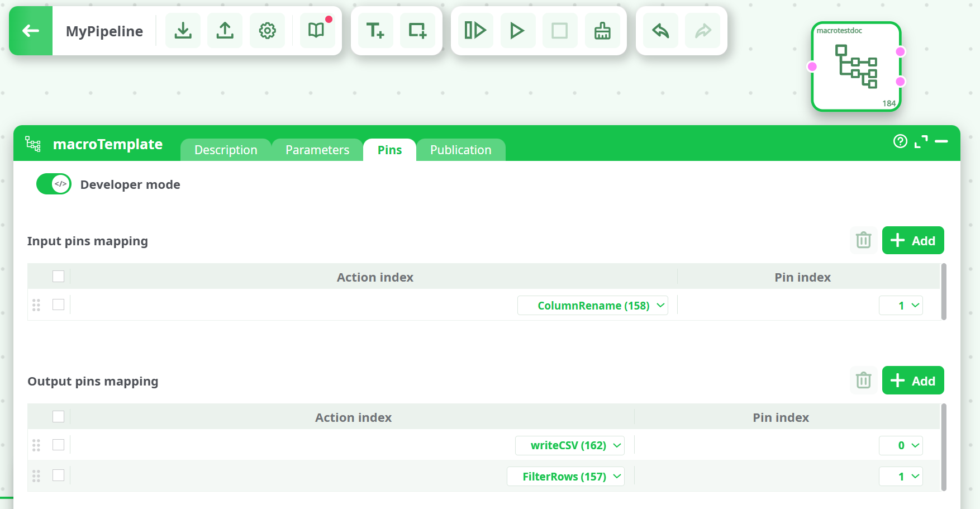Viewport: 980px width, 509px height.
Task: Click the add text tool icon
Action: pos(375,31)
